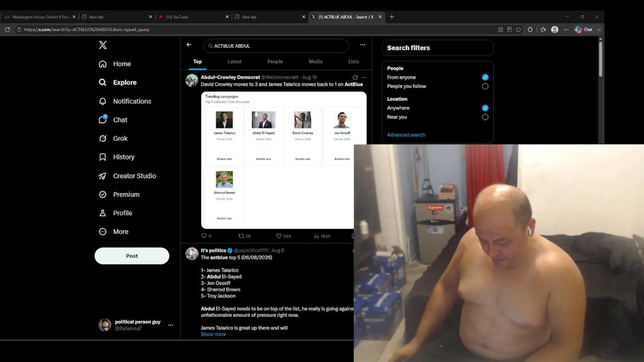Open the ActBlue hashtag link in first post
This screenshot has height=362, width=644.
[354, 84]
